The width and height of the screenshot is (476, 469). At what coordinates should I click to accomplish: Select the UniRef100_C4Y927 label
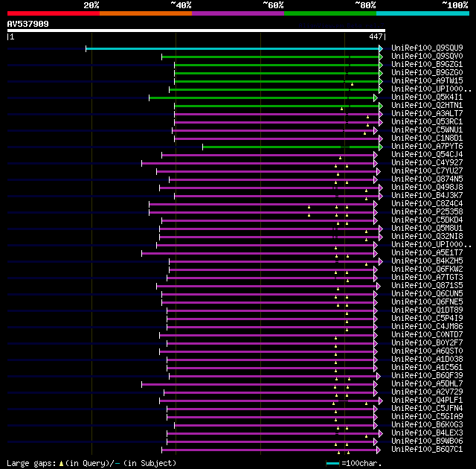pos(427,162)
